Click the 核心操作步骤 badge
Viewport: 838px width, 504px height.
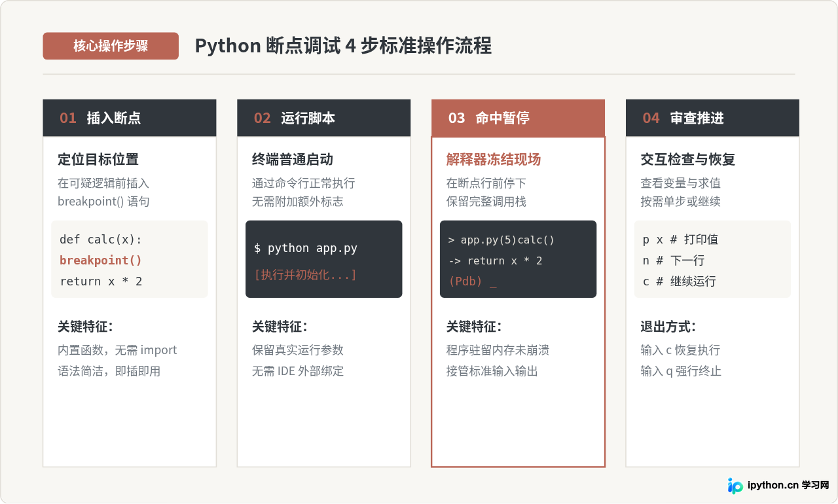click(x=111, y=46)
